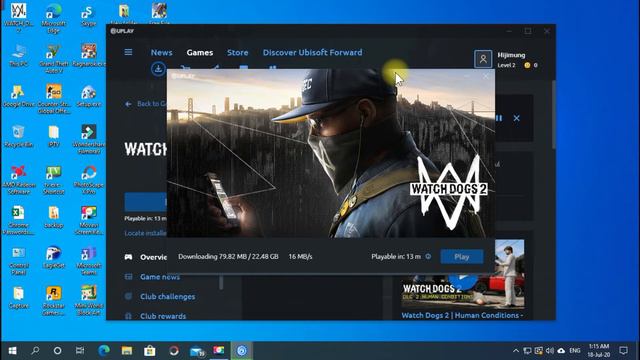
Task: Cancel the download with the X beside pause
Action: 517,118
